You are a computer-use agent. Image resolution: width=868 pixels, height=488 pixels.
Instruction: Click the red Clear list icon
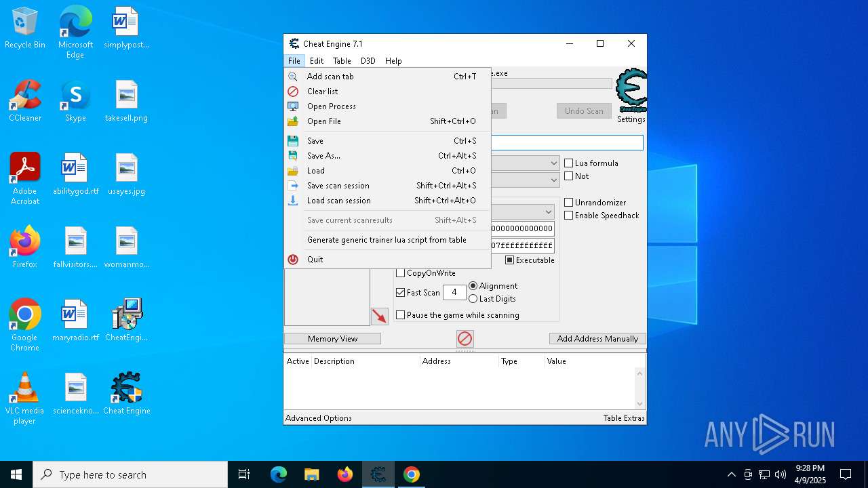[293, 91]
